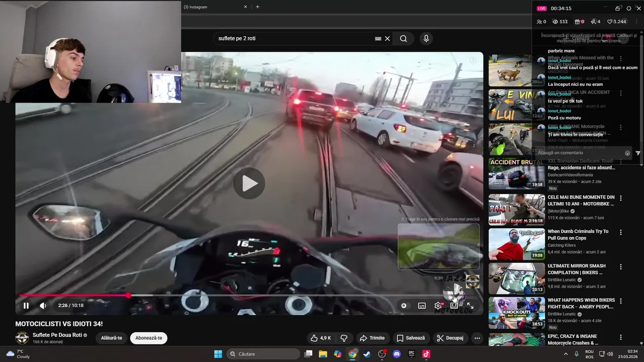The image size is (644, 362).
Task: Clear the YouTube search text
Action: pos(387,38)
